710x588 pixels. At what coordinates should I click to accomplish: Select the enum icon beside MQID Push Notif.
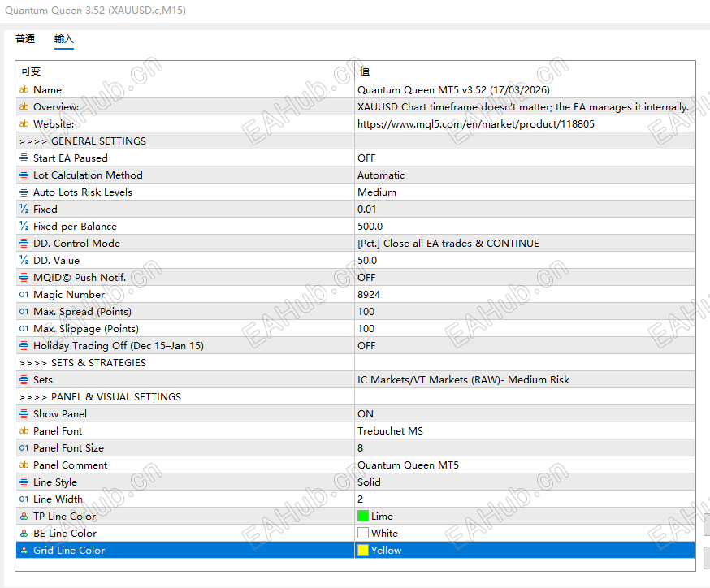tap(24, 278)
